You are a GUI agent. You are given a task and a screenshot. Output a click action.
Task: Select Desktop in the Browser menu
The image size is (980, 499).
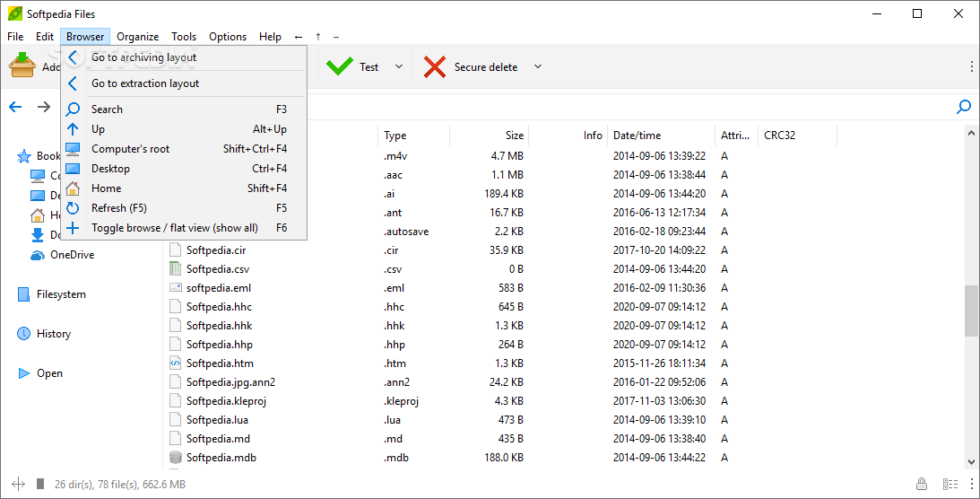[x=184, y=169]
